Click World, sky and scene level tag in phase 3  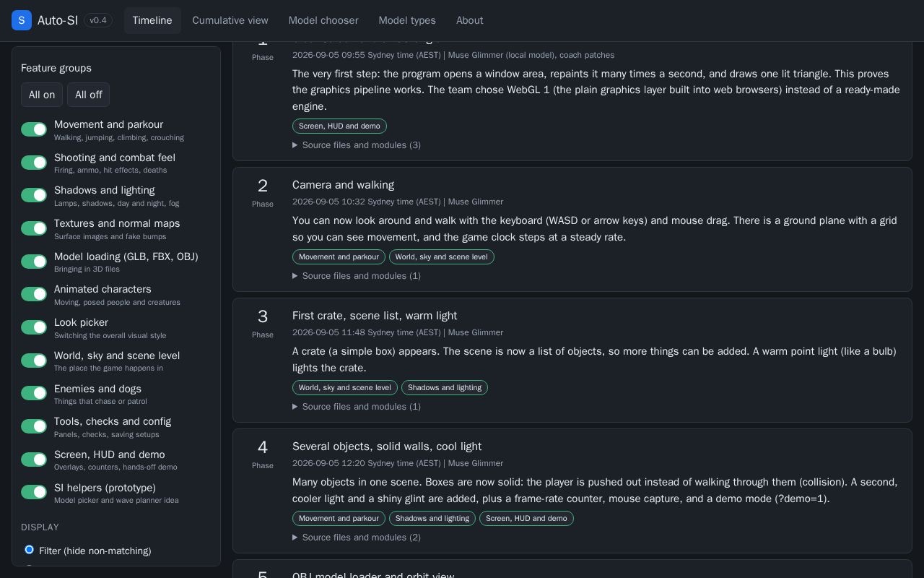coord(345,387)
